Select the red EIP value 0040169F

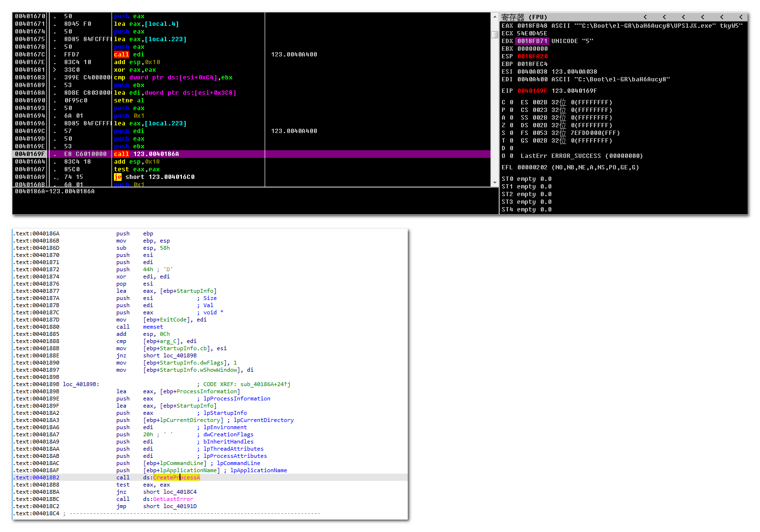tap(532, 91)
